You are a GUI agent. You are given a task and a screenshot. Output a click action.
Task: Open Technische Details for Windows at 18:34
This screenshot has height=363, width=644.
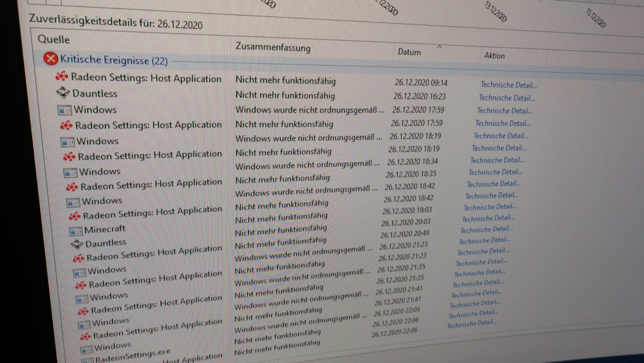point(497,160)
